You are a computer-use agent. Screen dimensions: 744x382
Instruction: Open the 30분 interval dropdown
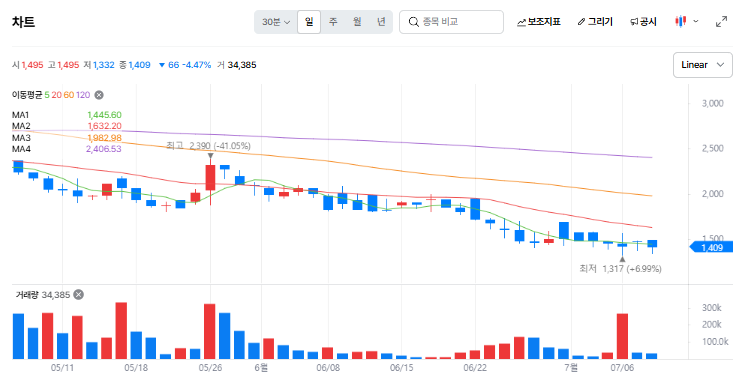(276, 22)
